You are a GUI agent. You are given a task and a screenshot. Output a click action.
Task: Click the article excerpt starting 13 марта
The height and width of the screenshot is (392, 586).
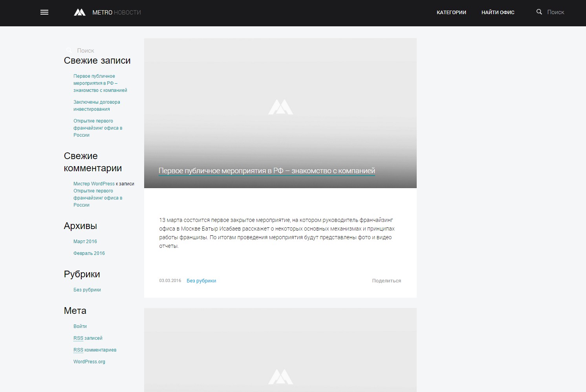click(277, 233)
